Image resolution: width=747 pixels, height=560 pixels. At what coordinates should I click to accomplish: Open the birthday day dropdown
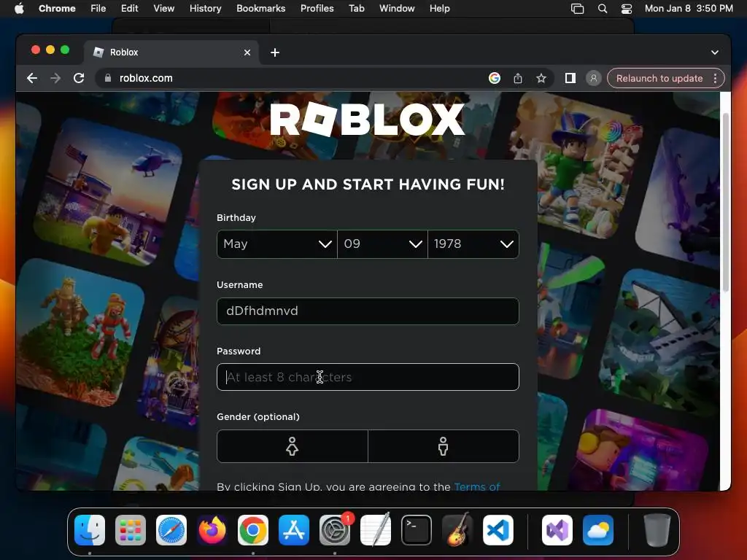tap(382, 244)
